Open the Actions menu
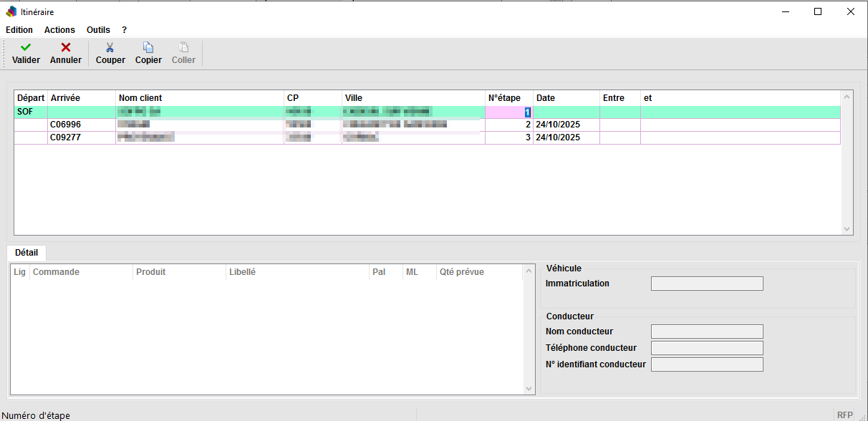Image resolution: width=868 pixels, height=421 pixels. click(x=59, y=30)
